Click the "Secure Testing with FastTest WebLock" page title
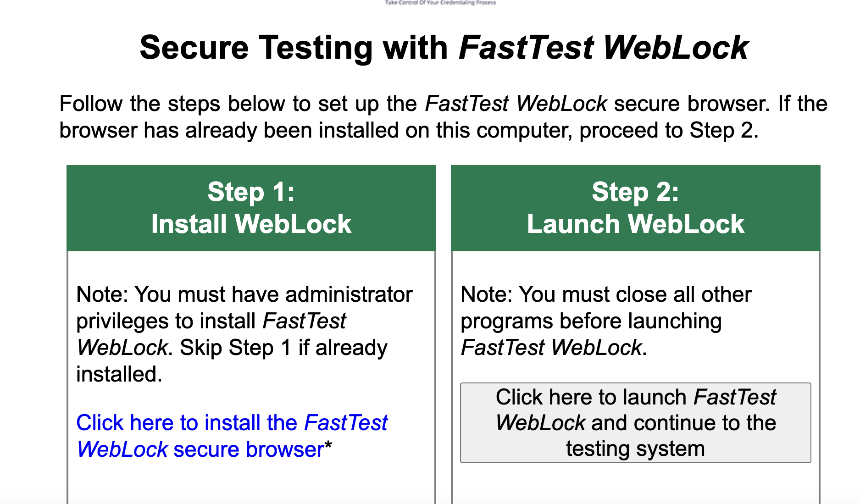Image resolution: width=860 pixels, height=504 pixels. click(444, 47)
